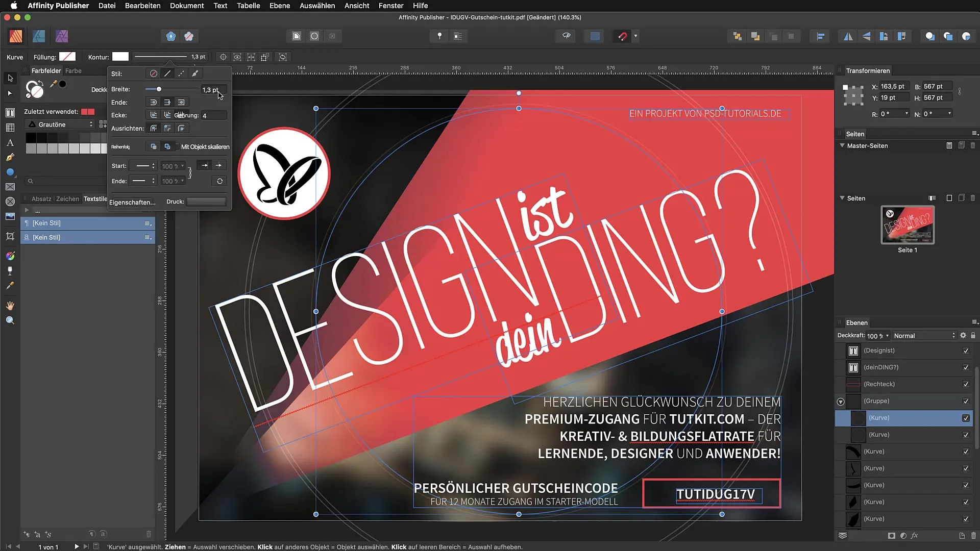Switch to the Publisher persona icon

(16, 36)
